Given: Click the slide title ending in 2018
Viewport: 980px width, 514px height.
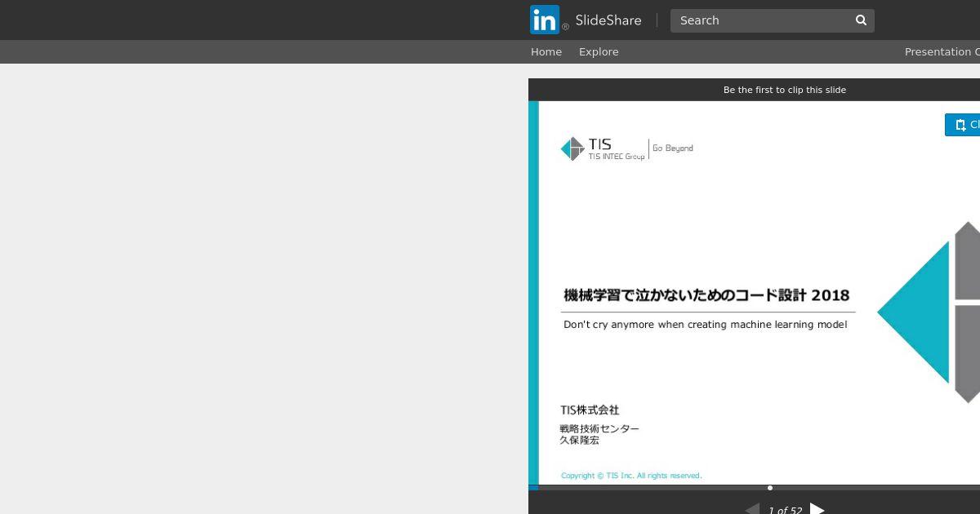Looking at the screenshot, I should (x=706, y=295).
